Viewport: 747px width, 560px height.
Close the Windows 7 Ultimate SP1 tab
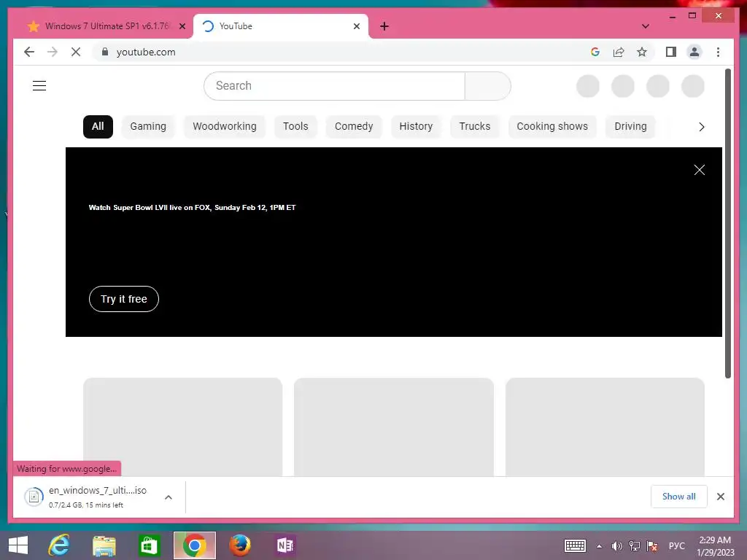coord(182,26)
